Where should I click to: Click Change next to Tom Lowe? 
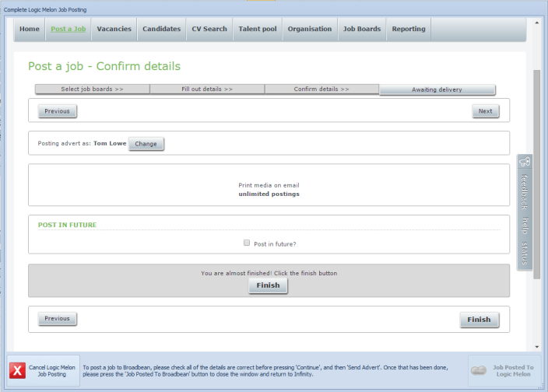[x=146, y=144]
